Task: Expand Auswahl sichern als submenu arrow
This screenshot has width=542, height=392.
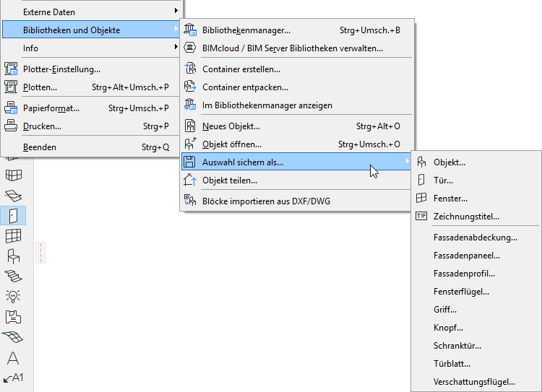Action: [x=407, y=161]
